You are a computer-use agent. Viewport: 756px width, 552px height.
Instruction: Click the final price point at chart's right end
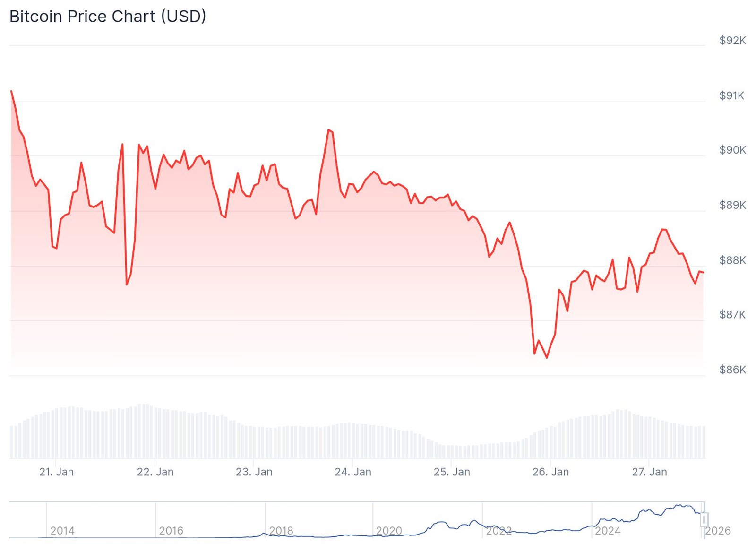coord(703,272)
